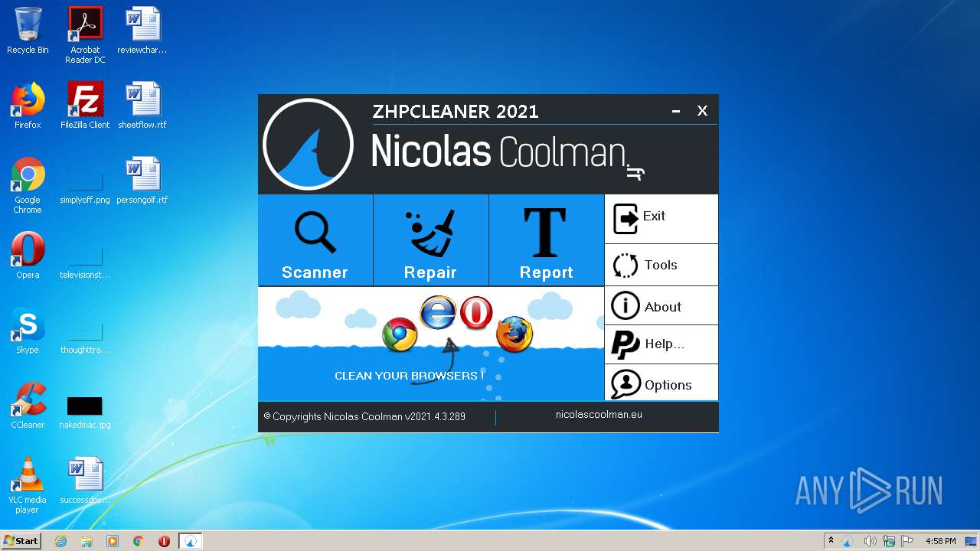
Task: Open Windows Media Player from the taskbar
Action: 113,541
